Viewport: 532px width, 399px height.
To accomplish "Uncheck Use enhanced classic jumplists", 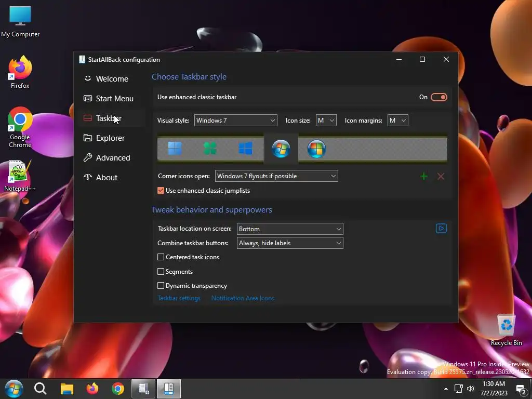I will [x=161, y=190].
